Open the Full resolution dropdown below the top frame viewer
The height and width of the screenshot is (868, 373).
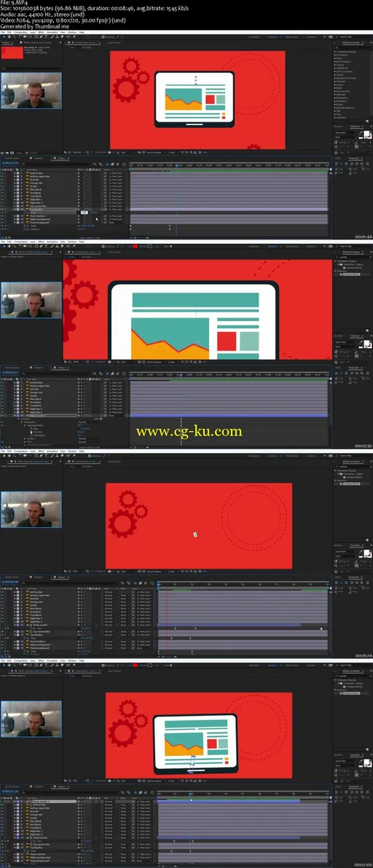[128, 152]
